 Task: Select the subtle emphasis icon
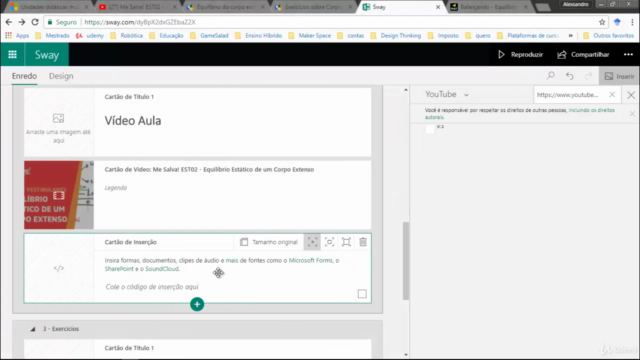[x=312, y=242]
